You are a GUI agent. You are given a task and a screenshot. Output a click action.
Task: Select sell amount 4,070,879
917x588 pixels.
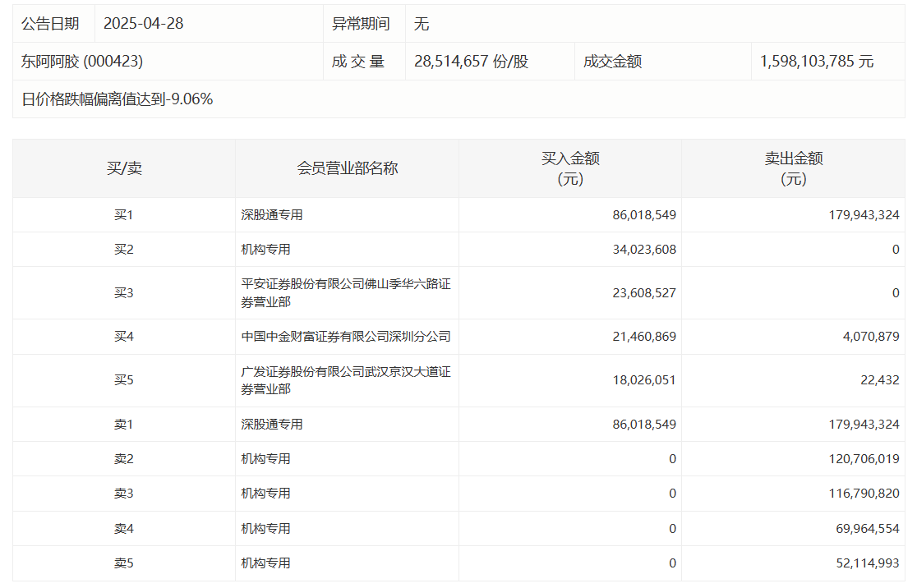coord(871,337)
